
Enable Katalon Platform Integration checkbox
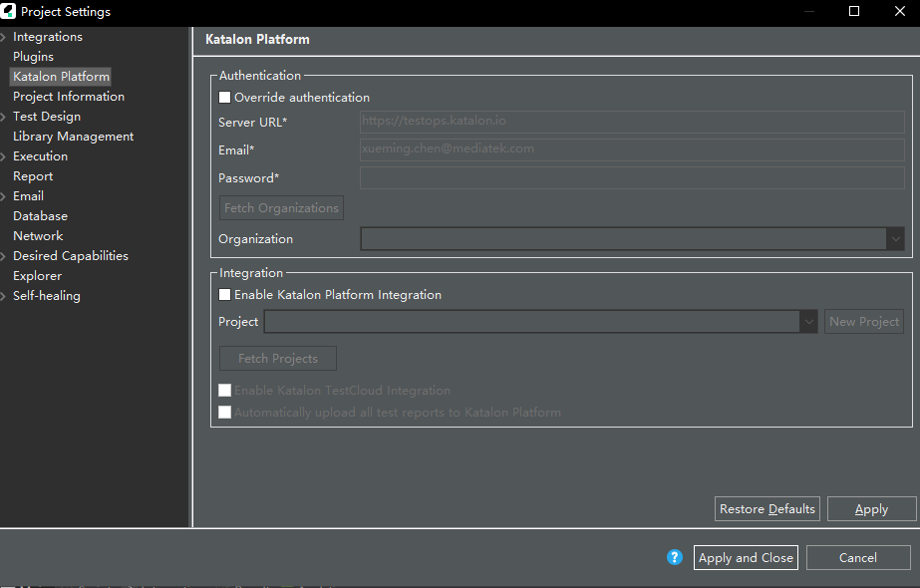pyautogui.click(x=224, y=295)
